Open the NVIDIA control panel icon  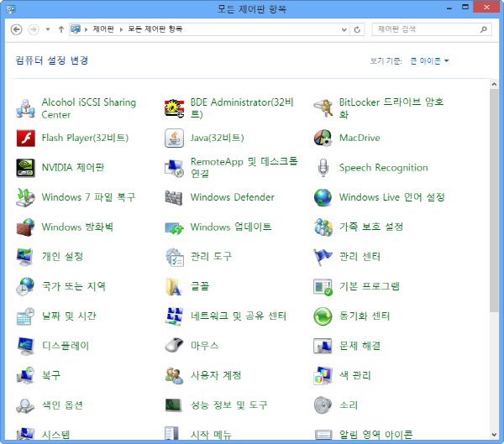[x=25, y=168]
